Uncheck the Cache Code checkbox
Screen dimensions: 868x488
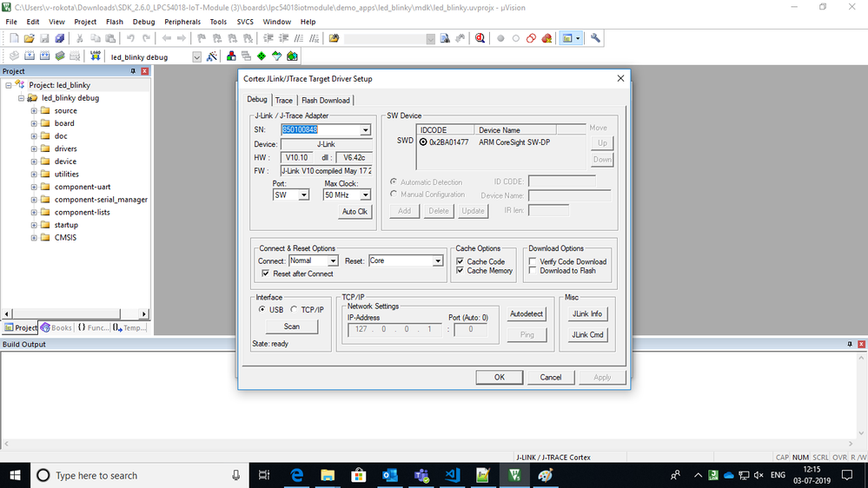460,261
